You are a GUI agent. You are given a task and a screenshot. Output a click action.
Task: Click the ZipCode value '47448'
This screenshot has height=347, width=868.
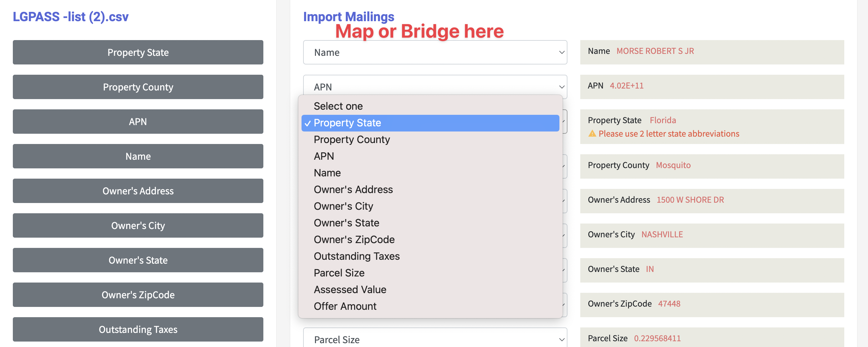pyautogui.click(x=669, y=304)
